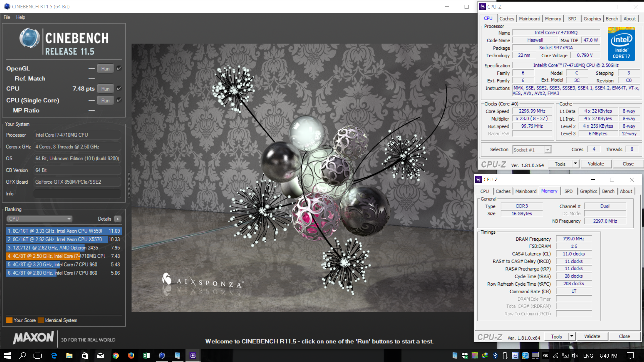Screen dimensions: 644x362
Task: Switch to Mainboard tab in top CPU-Z
Action: (530, 19)
